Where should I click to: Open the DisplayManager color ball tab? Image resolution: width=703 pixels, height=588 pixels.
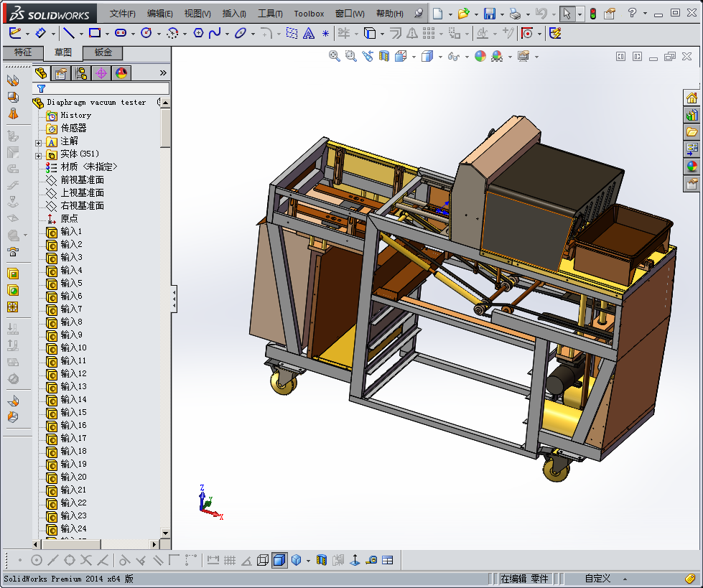[121, 73]
